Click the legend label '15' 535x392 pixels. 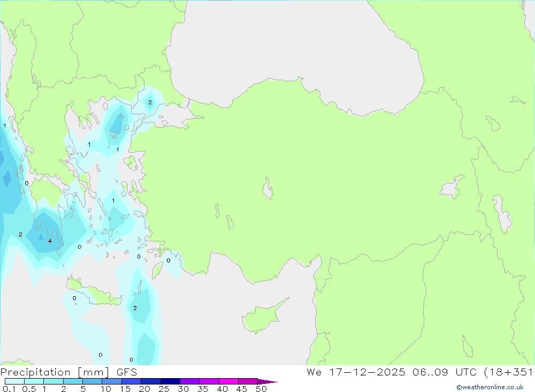(x=125, y=389)
